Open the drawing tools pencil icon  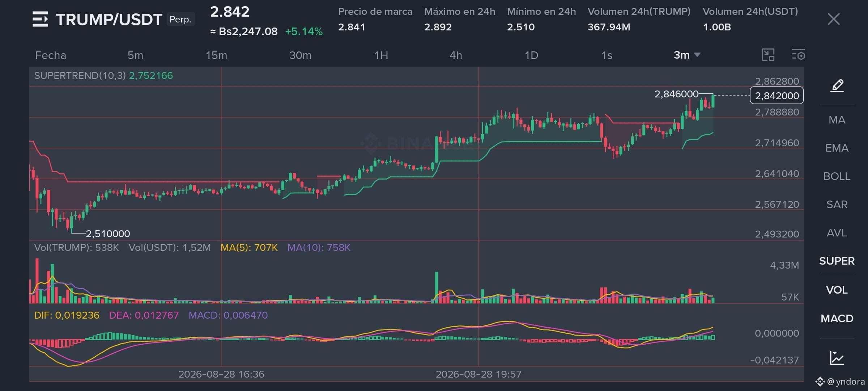pos(837,86)
